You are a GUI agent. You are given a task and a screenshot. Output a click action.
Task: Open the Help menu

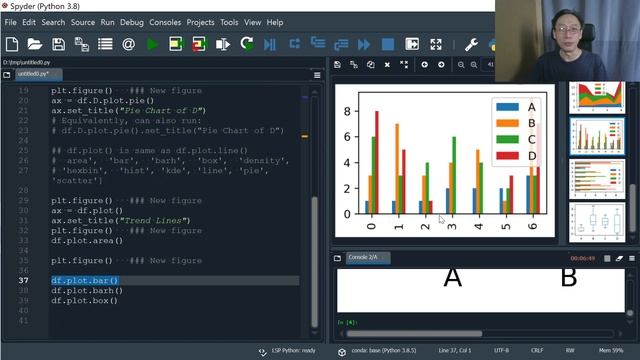[275, 22]
